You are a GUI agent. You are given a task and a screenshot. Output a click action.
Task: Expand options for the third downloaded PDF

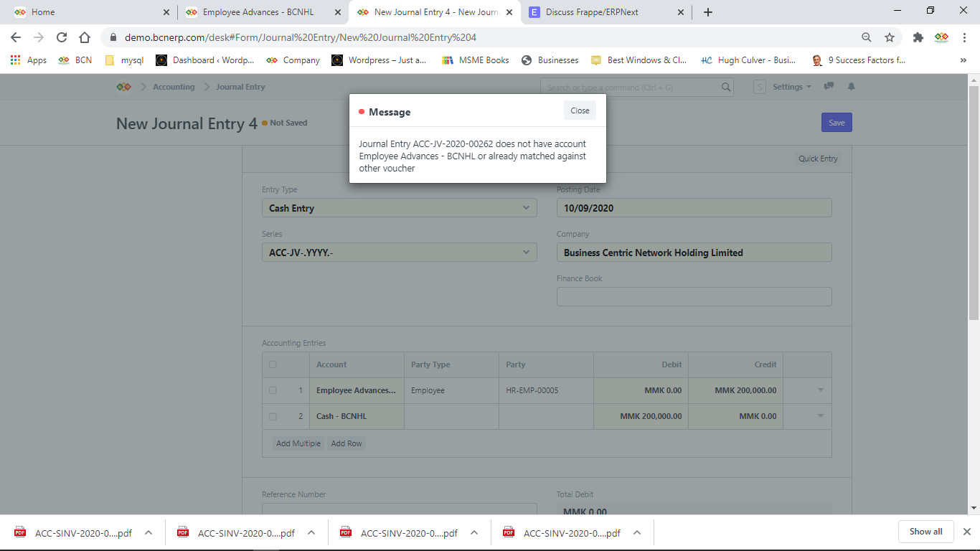point(474,532)
